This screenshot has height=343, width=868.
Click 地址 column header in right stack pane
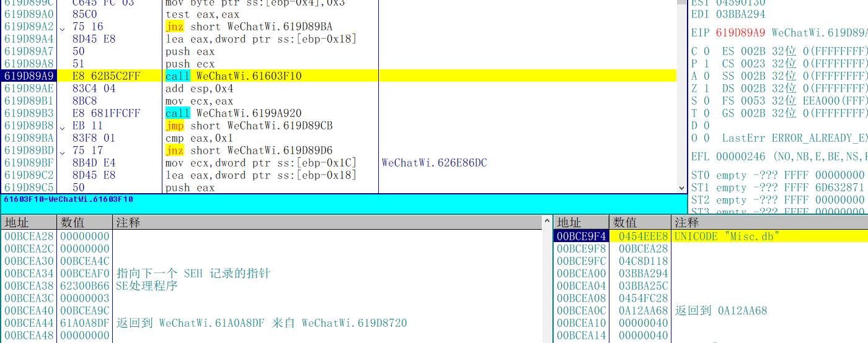click(x=580, y=222)
